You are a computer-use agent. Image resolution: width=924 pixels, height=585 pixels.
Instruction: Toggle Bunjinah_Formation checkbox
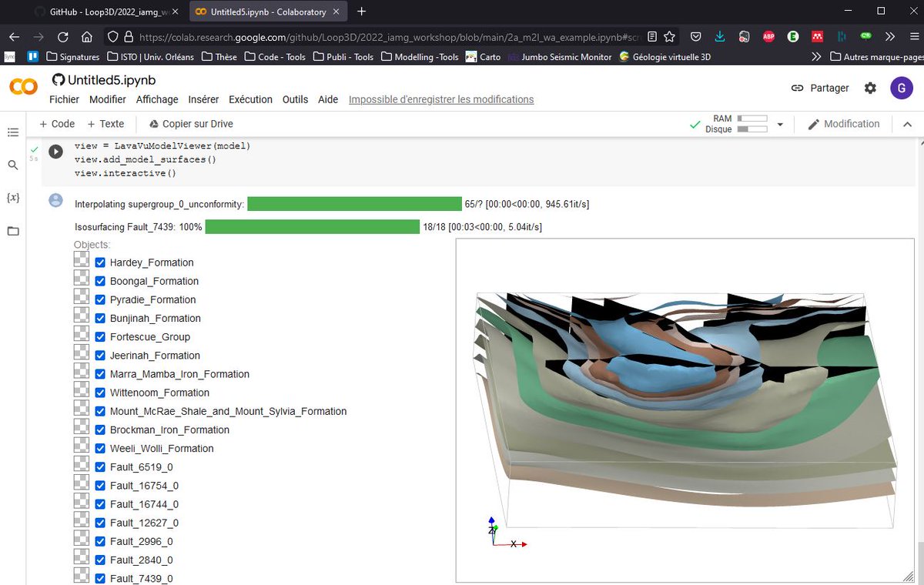click(100, 318)
